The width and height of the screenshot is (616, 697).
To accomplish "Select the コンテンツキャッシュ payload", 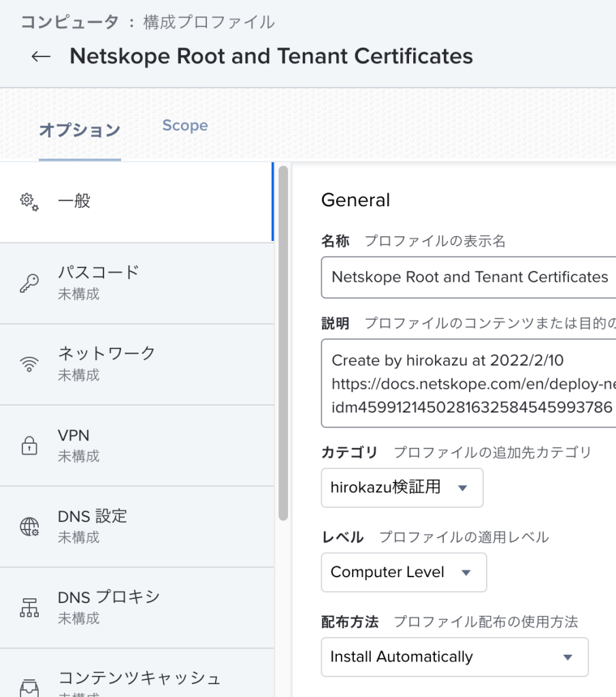I will click(136, 673).
